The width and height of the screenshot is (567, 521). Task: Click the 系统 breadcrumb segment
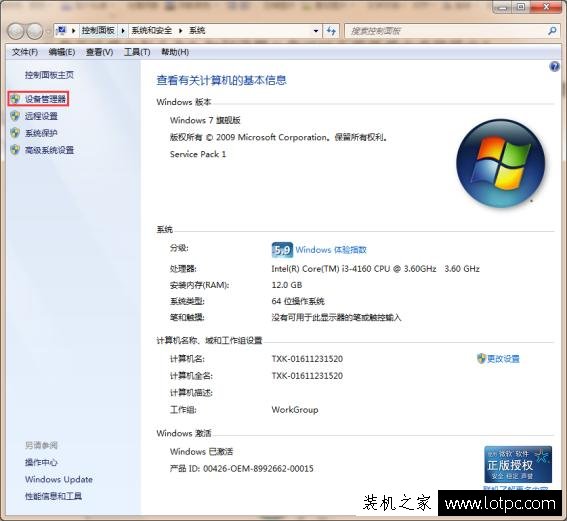(197, 31)
